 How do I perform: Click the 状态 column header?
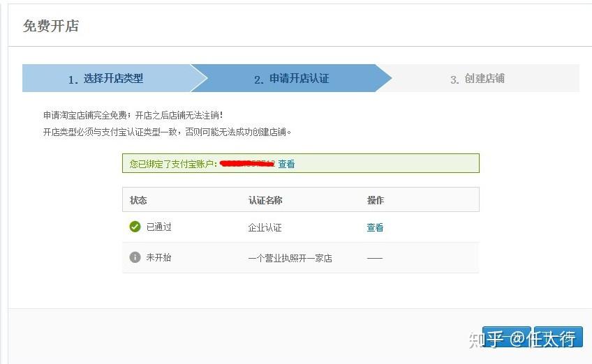pyautogui.click(x=138, y=200)
